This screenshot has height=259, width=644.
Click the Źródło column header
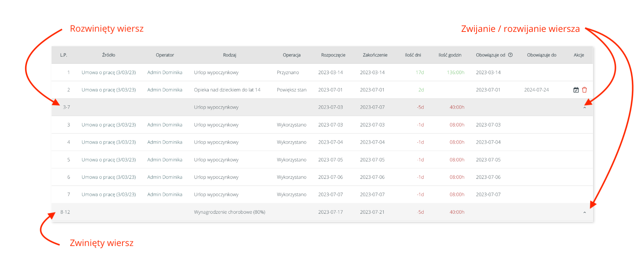(108, 55)
